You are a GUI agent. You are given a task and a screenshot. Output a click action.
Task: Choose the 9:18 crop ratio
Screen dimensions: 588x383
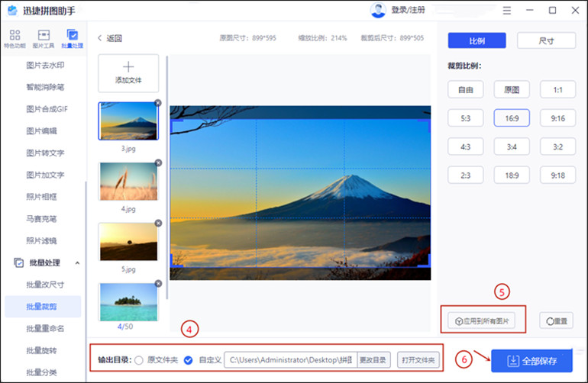(557, 175)
